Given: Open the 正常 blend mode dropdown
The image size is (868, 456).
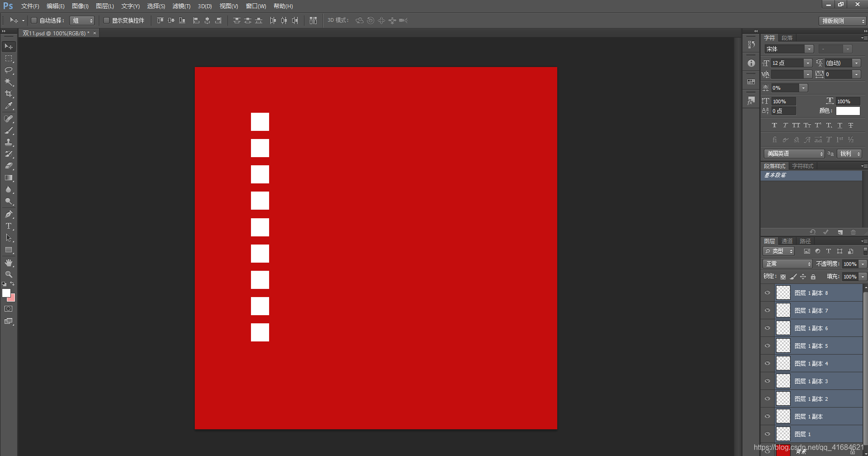Looking at the screenshot, I should click(788, 264).
